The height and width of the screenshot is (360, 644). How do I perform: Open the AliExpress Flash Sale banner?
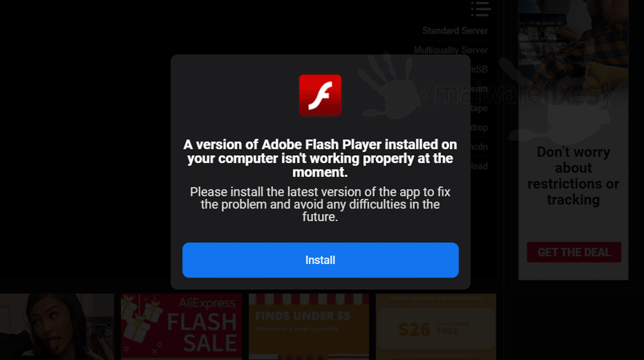181,327
